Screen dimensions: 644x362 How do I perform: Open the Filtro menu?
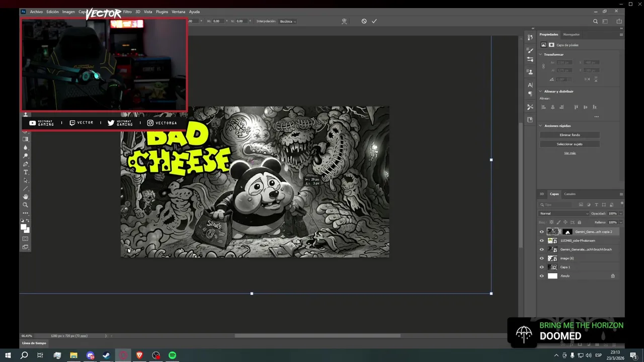tap(127, 12)
